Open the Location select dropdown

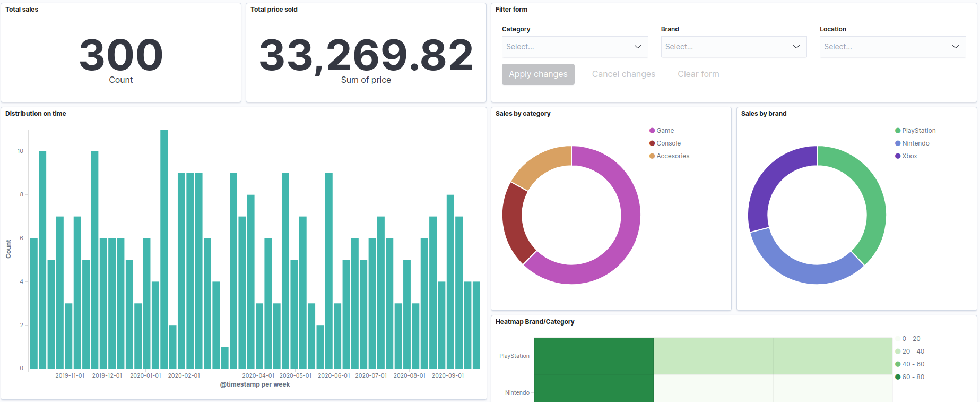[892, 47]
